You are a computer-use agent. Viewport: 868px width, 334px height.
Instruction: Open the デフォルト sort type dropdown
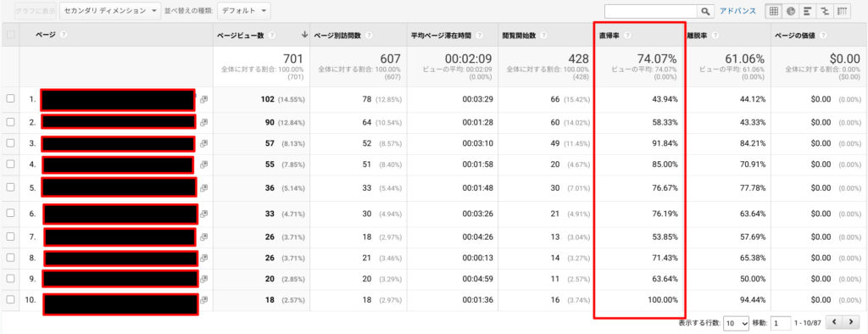(x=244, y=10)
